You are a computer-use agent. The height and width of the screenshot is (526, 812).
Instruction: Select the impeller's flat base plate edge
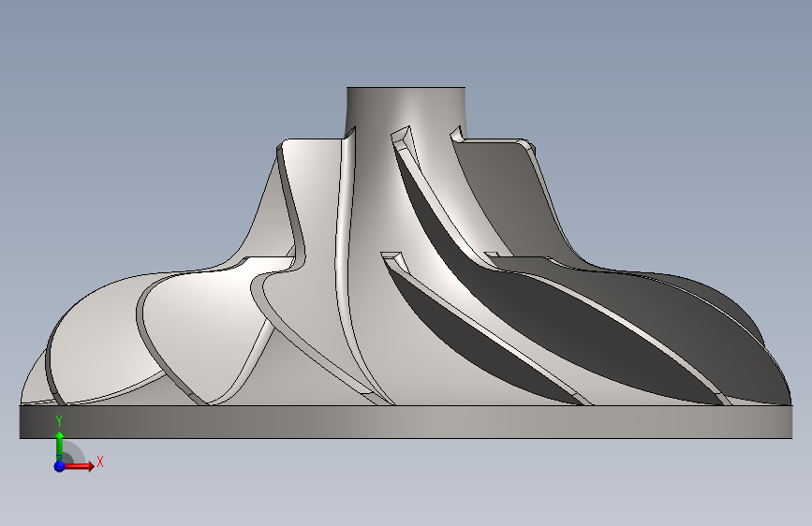406,422
